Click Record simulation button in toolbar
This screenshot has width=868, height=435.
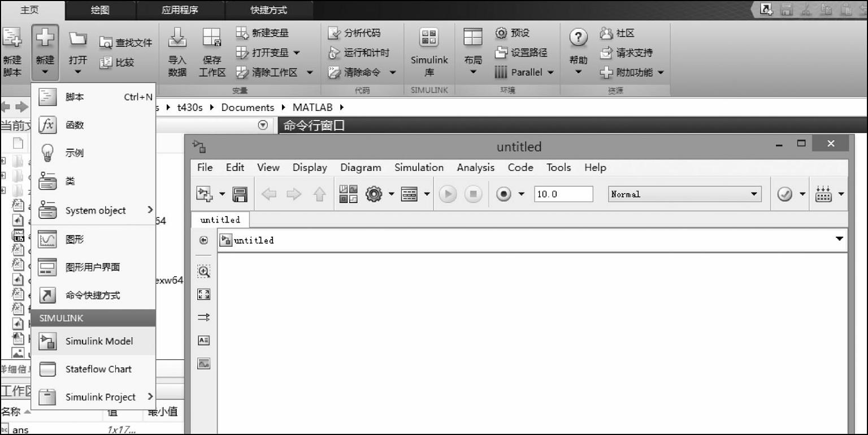tap(504, 194)
